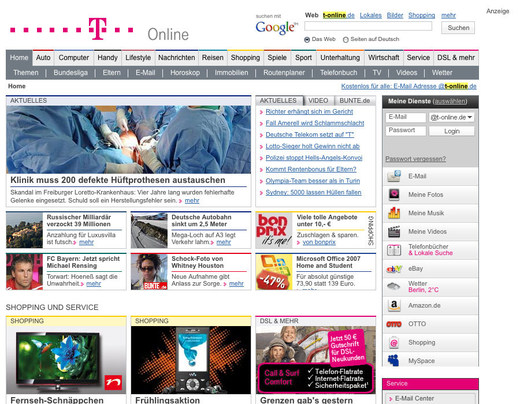This screenshot has height=404, width=520.
Task: Click the Login button
Action: [x=452, y=131]
